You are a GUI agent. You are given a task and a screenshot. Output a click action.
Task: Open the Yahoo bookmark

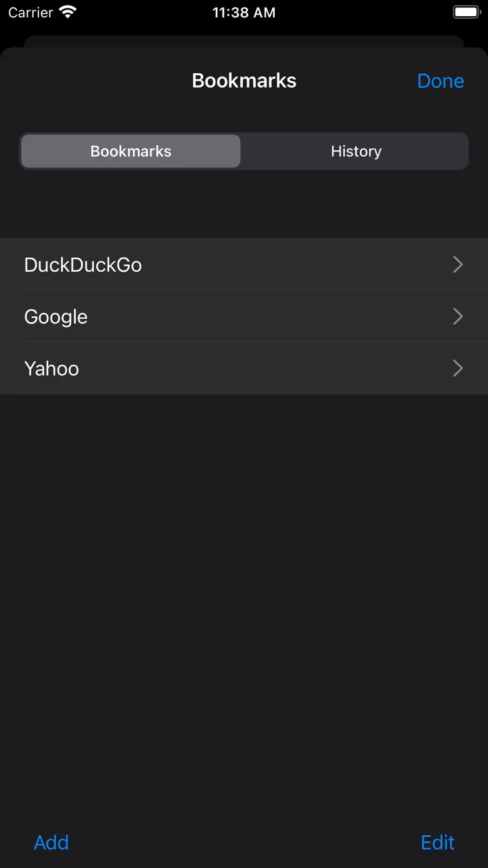tap(52, 369)
